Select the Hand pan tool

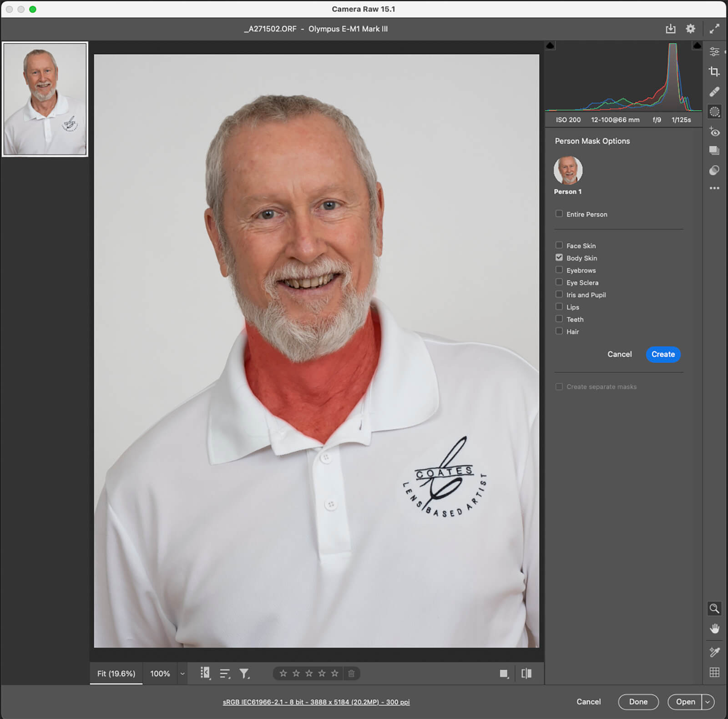point(714,628)
